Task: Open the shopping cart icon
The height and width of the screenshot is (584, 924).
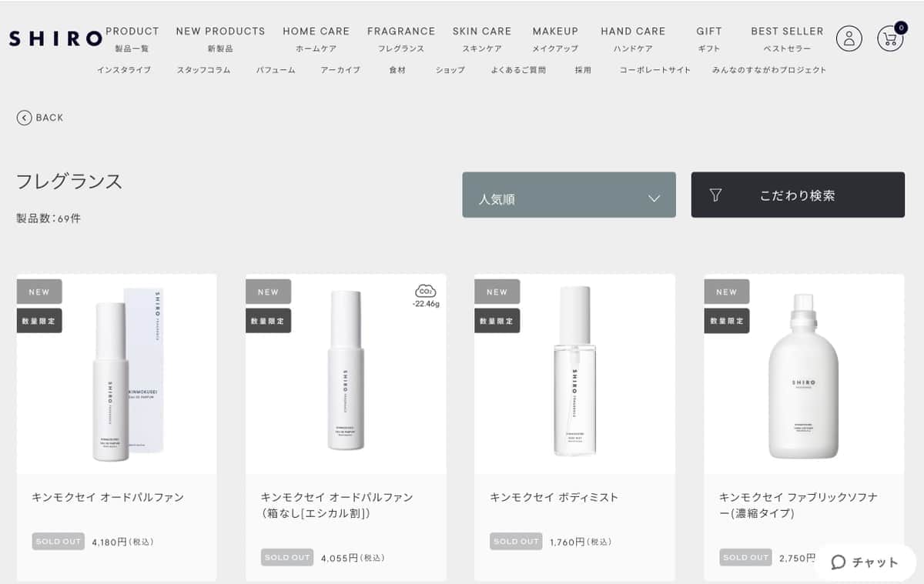Action: click(x=890, y=38)
